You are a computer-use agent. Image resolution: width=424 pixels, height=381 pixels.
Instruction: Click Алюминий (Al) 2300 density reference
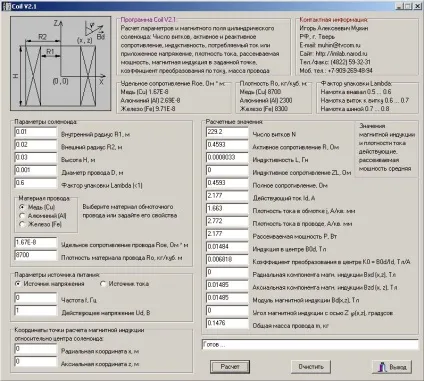point(266,100)
